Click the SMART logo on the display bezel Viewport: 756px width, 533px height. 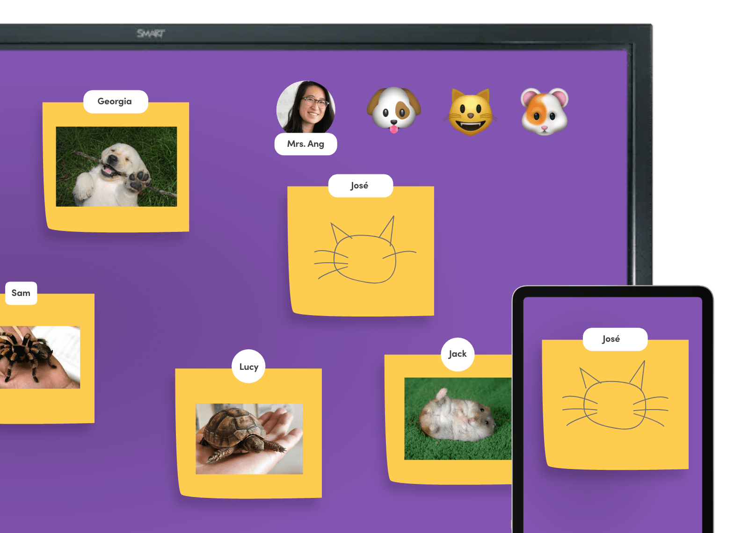tap(151, 33)
